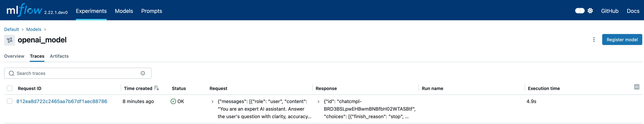Open trace 812ea8d722c2465aa7b67df1aec88786

(61, 101)
